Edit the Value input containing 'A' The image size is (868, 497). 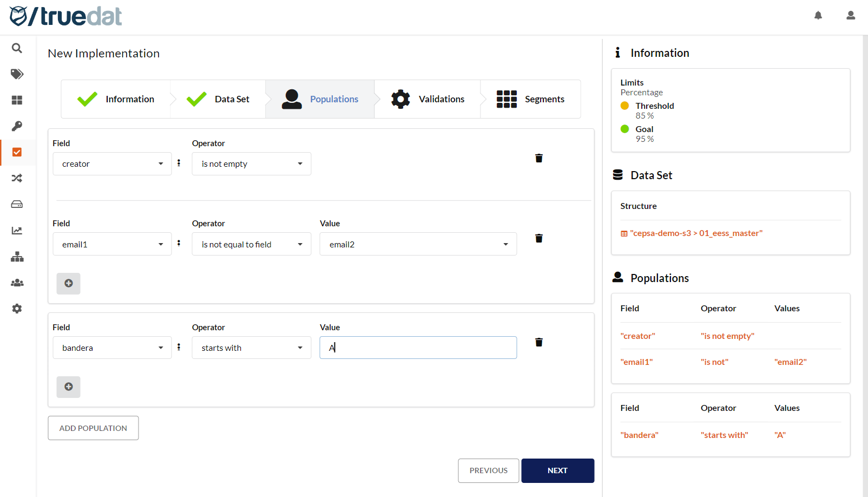coord(418,347)
